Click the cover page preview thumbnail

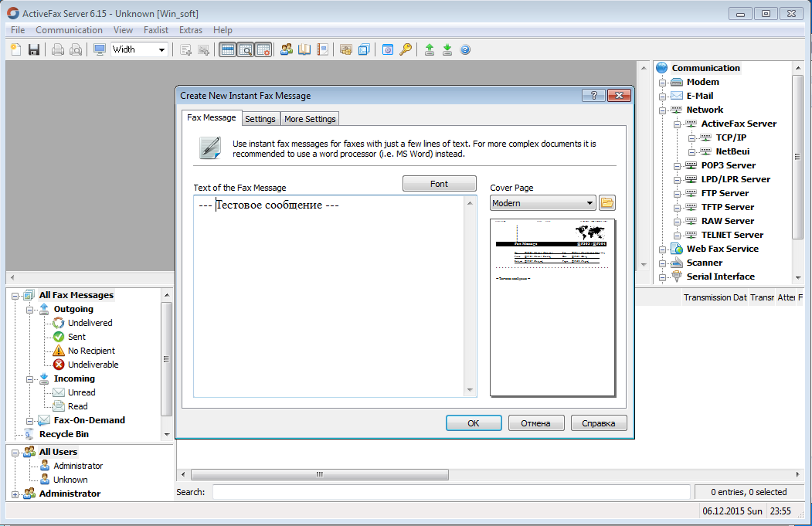click(x=553, y=308)
